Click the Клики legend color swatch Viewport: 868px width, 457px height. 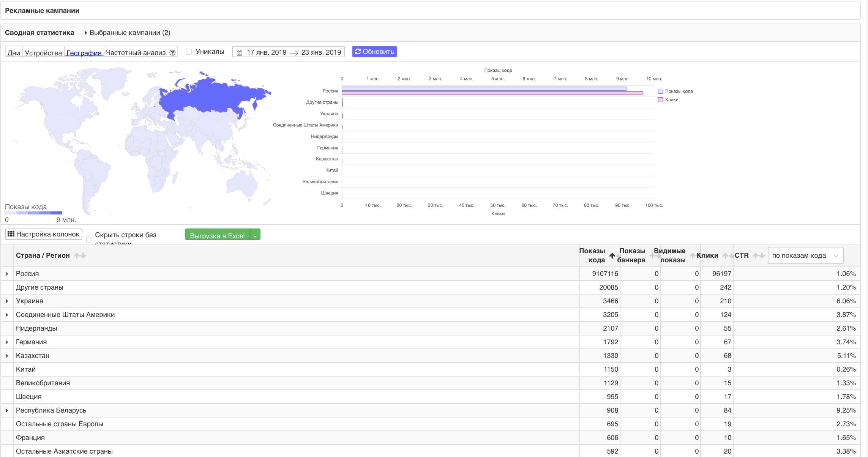click(660, 99)
